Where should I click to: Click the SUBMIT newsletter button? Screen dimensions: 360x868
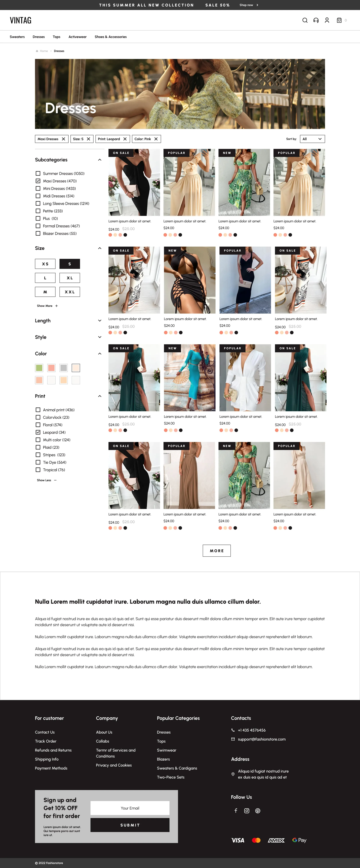point(130,825)
